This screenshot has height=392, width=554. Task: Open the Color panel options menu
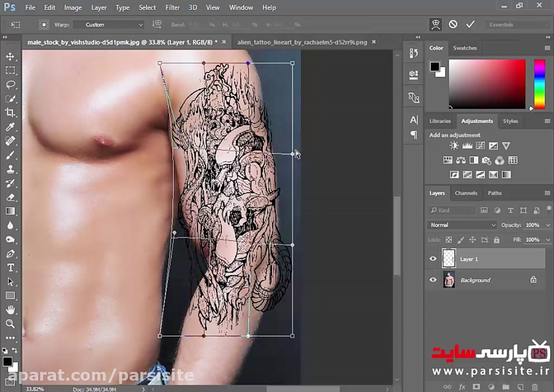coord(547,47)
